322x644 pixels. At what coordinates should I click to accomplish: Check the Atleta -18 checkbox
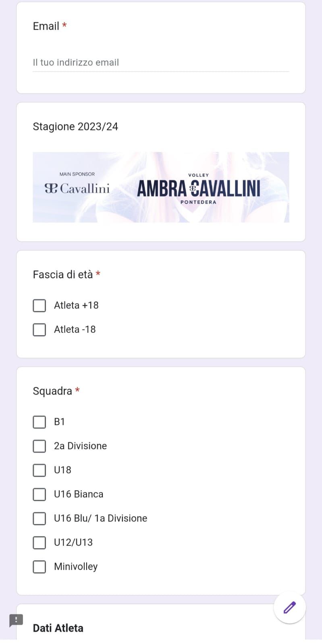(x=39, y=329)
